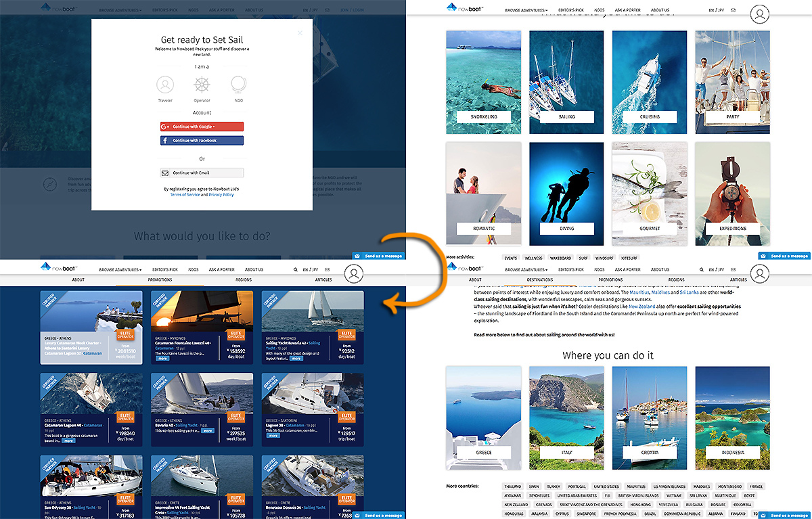
Task: Open Terms of Service link
Action: [185, 194]
